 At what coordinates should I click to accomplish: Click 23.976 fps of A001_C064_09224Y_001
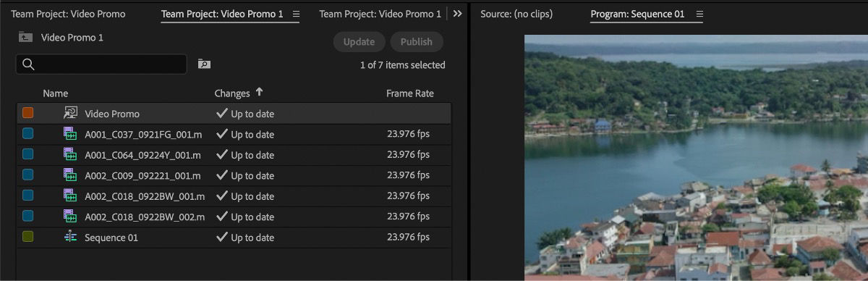(x=408, y=155)
